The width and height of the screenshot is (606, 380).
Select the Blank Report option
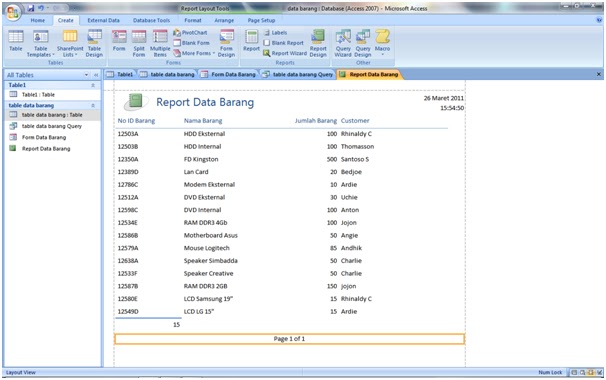pos(284,43)
